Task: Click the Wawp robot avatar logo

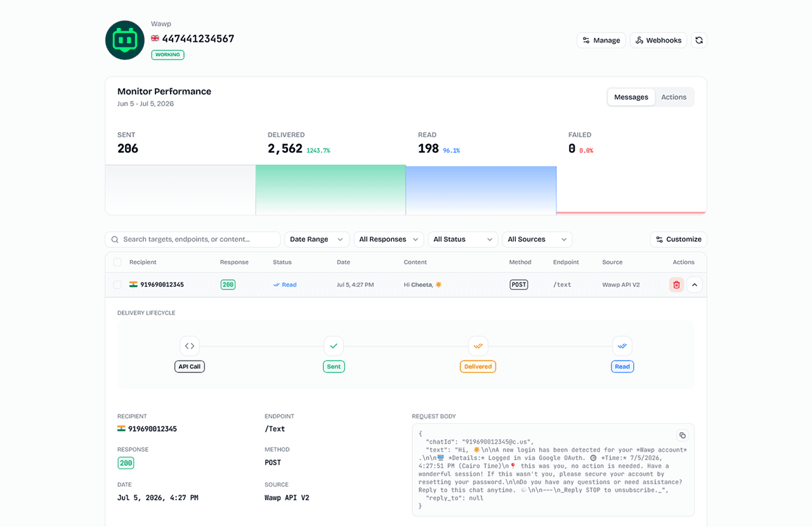Action: coord(125,40)
